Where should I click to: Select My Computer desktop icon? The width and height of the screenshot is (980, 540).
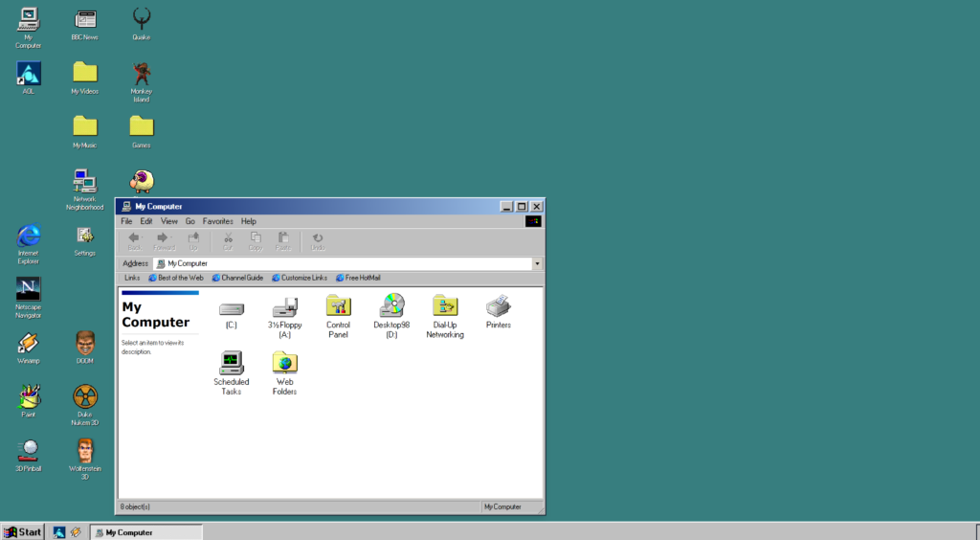tap(28, 27)
